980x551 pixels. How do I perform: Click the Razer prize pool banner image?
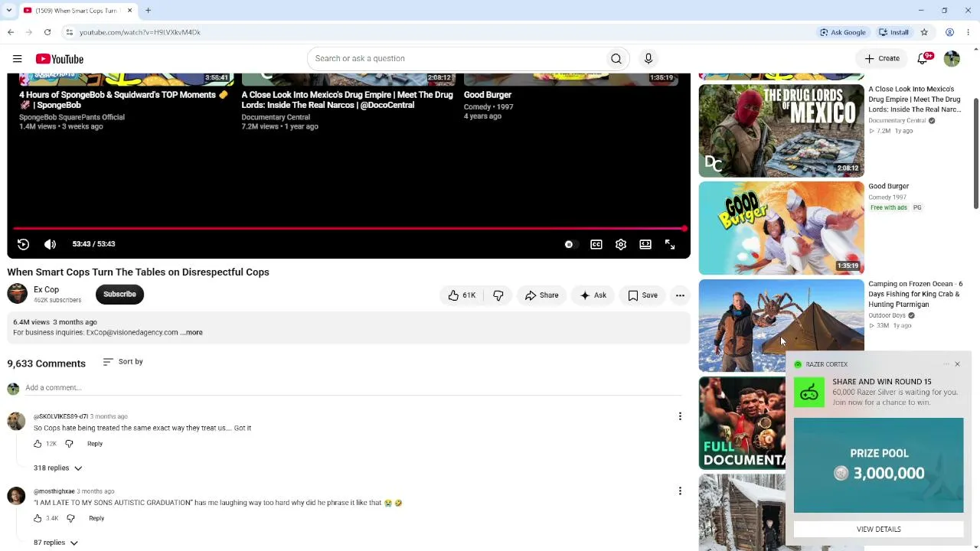[x=879, y=465]
